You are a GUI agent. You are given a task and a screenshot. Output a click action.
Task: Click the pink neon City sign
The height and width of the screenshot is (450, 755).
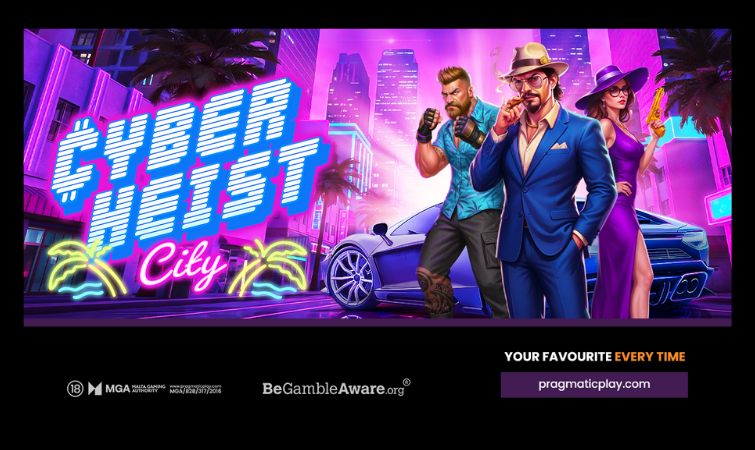182,265
